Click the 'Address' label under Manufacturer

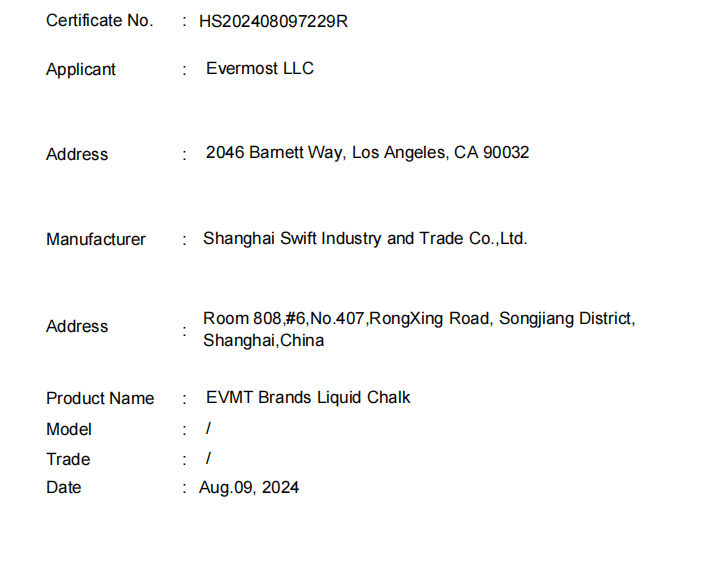click(77, 326)
